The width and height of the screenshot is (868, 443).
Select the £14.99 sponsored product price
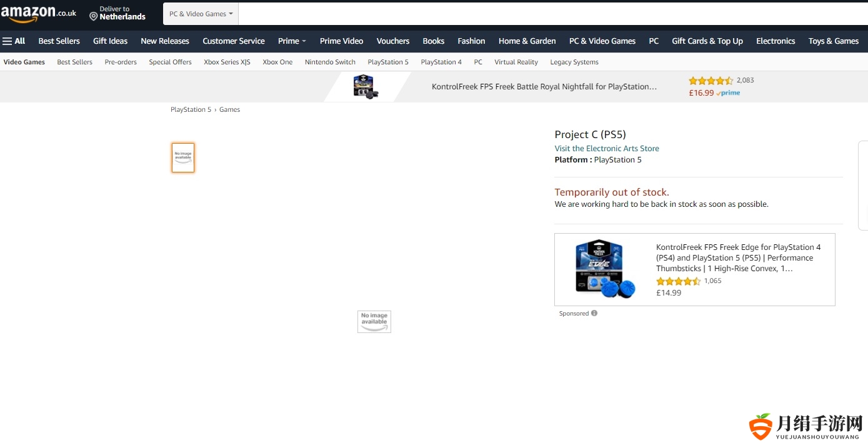[669, 292]
